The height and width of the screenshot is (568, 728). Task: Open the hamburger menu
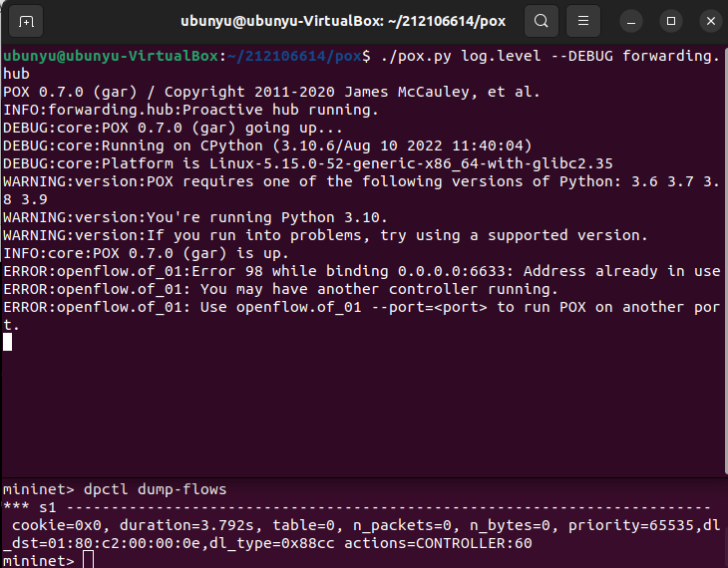(586, 20)
